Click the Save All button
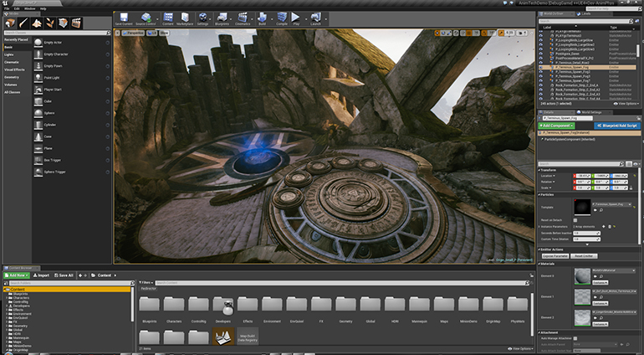This screenshot has height=355, width=644. (x=64, y=275)
